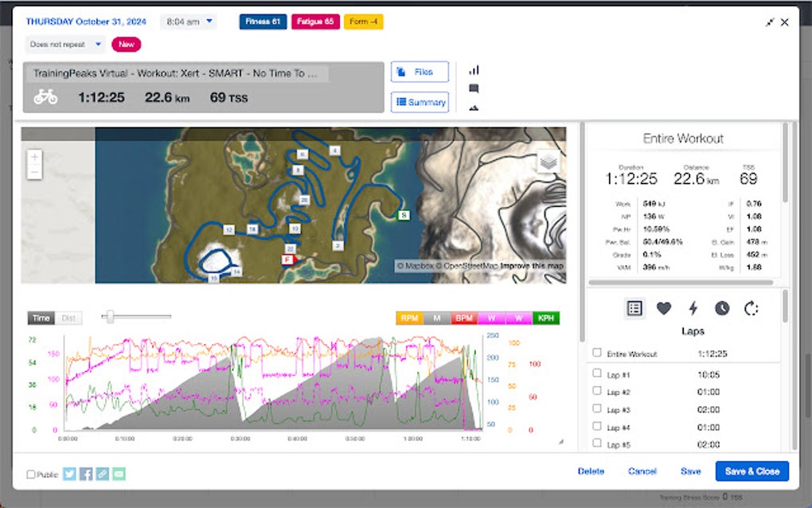Check the Lap #2 checkbox
The image size is (812, 508).
point(597,392)
